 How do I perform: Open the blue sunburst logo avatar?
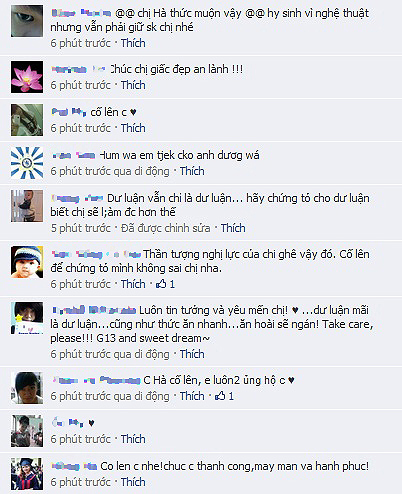(27, 163)
